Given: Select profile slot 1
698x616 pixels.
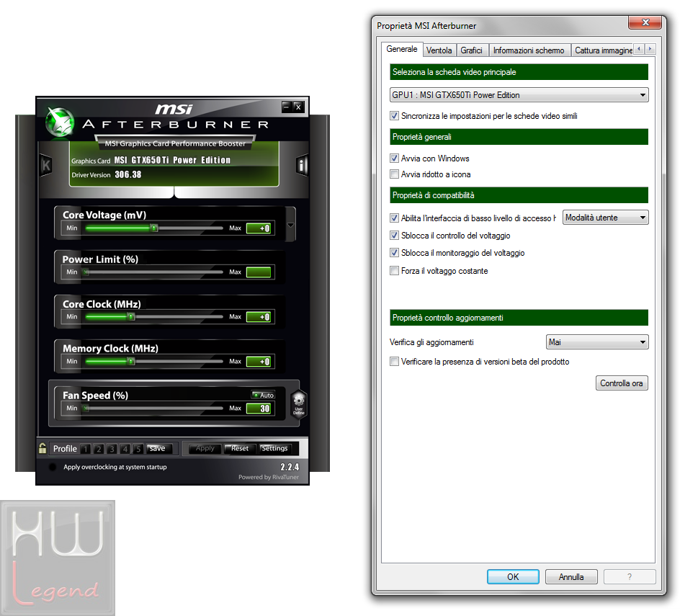Looking at the screenshot, I should coord(86,449).
